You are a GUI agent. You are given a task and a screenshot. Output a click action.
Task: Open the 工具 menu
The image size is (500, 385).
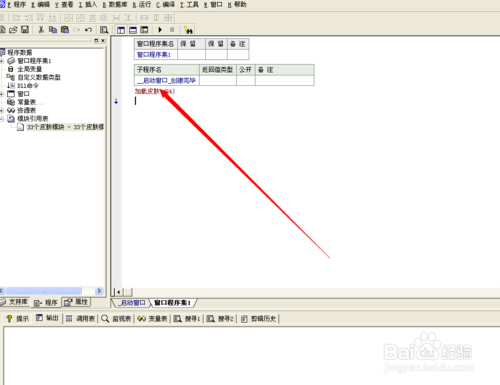point(189,5)
